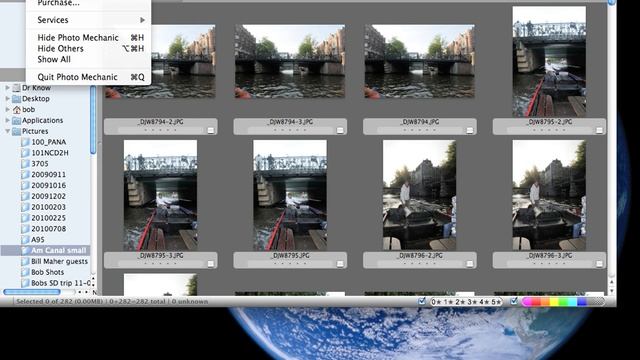Uncheck the star rating filter checkbox
Viewport: 640px width, 360px height.
(422, 302)
